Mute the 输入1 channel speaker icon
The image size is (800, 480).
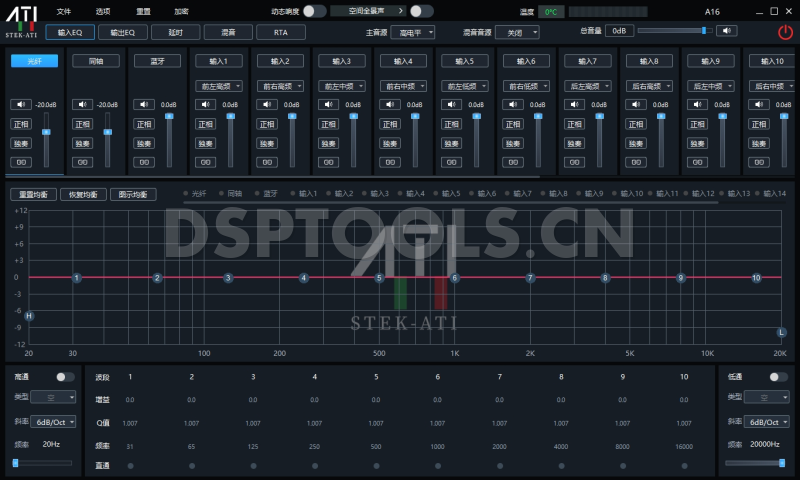(x=205, y=105)
